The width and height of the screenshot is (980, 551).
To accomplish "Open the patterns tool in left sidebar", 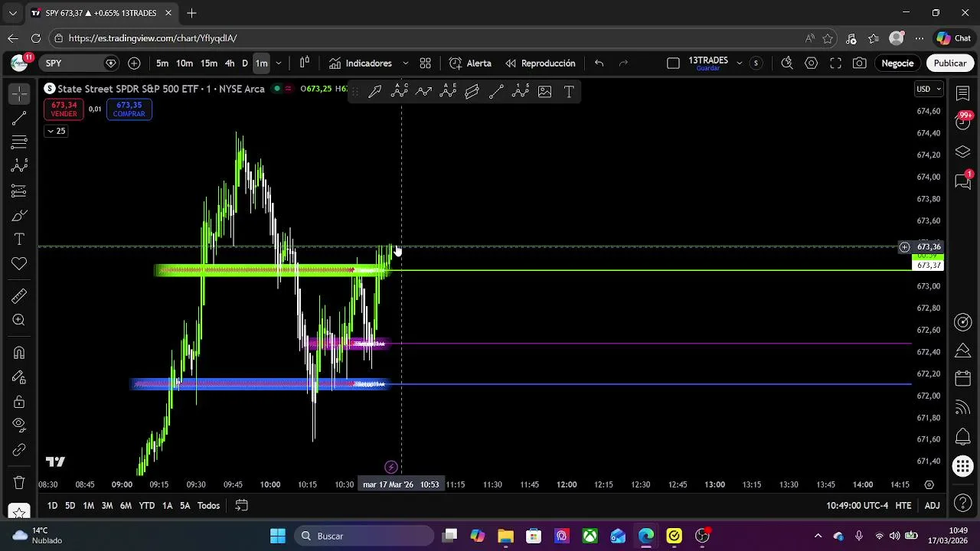I will 19,166.
